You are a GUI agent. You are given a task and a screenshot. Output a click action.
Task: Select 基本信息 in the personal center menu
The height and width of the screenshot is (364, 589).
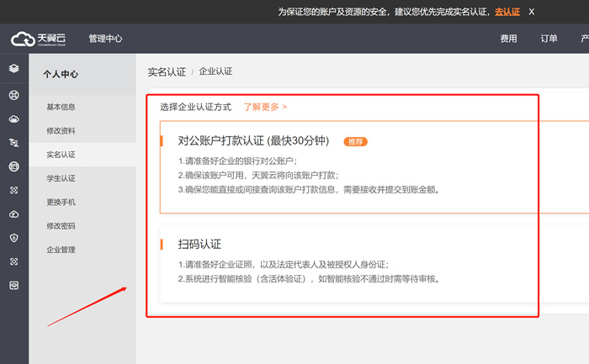(x=61, y=107)
